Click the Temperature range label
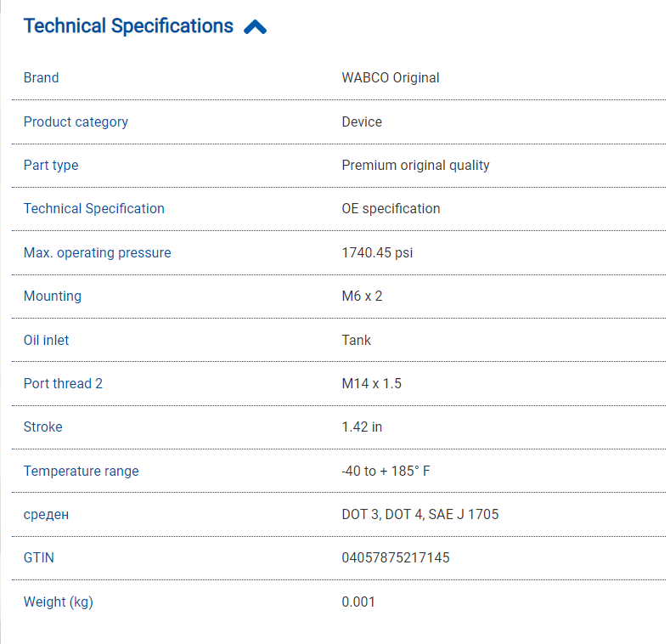670x644 pixels. [81, 472]
